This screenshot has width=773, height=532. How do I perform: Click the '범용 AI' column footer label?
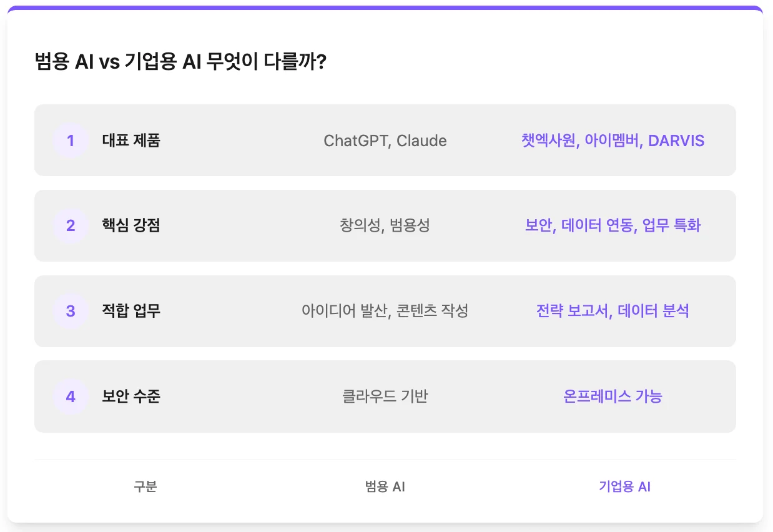point(385,487)
